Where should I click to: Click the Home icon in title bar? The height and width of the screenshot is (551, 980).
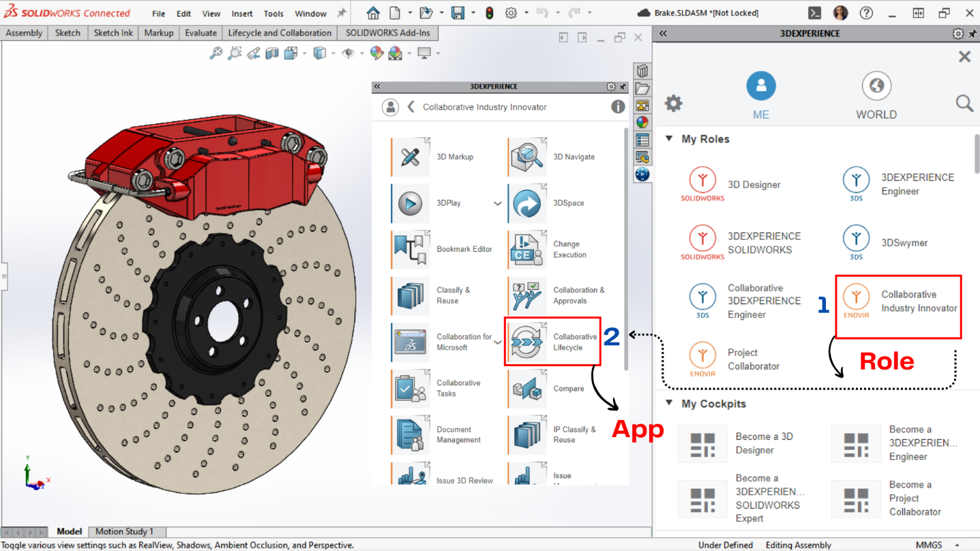pos(373,13)
